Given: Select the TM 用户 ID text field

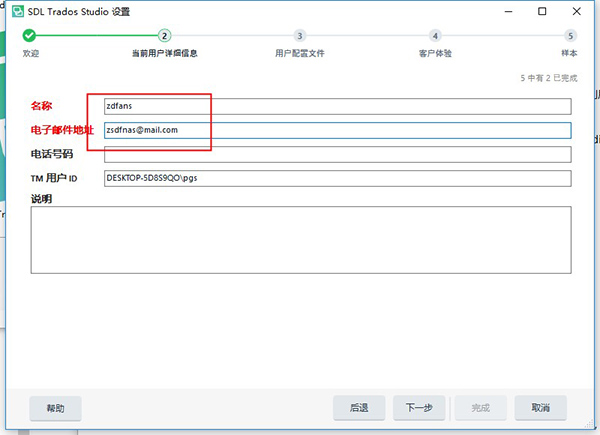Looking at the screenshot, I should 336,178.
